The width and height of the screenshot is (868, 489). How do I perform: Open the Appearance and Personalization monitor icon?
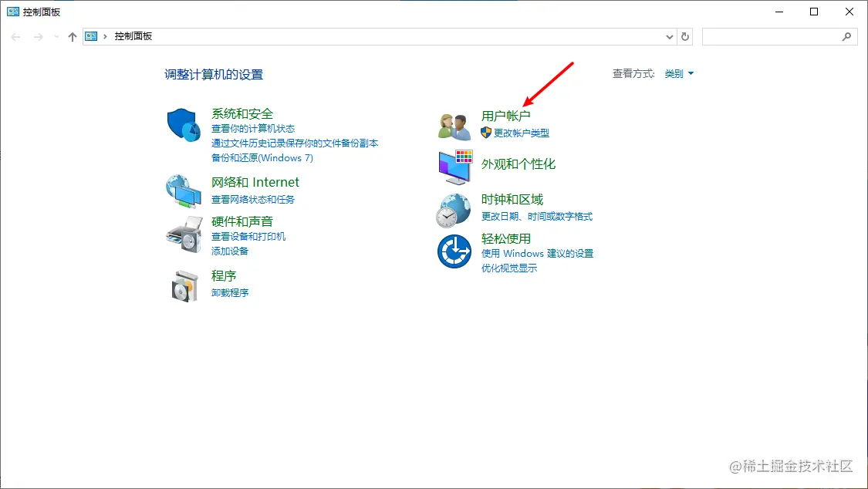[455, 167]
